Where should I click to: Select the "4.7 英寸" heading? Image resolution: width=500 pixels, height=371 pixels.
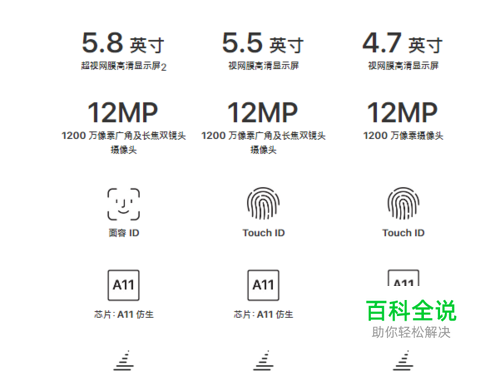(403, 43)
